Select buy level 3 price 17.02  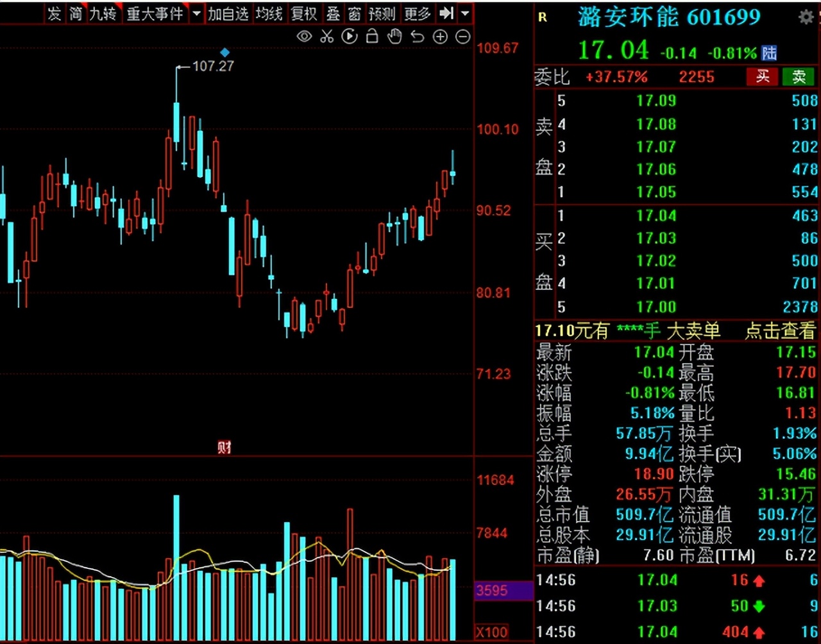(x=656, y=261)
